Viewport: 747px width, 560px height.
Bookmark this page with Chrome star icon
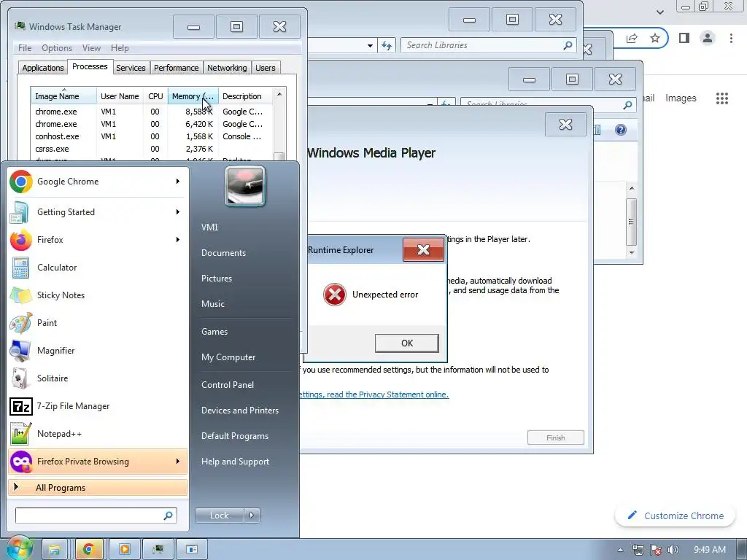(655, 38)
